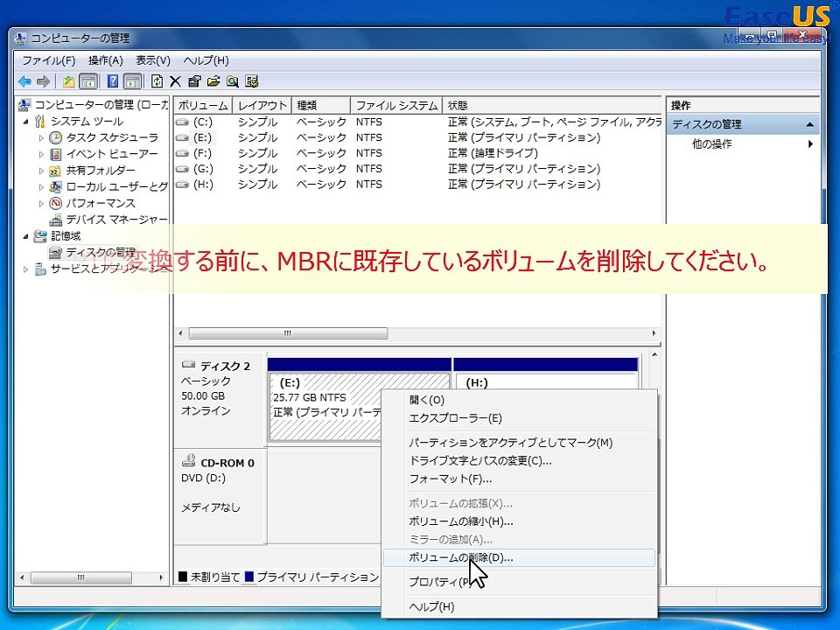Click the volume list horizontal scrollbar thumb
840x630 pixels.
point(288,333)
